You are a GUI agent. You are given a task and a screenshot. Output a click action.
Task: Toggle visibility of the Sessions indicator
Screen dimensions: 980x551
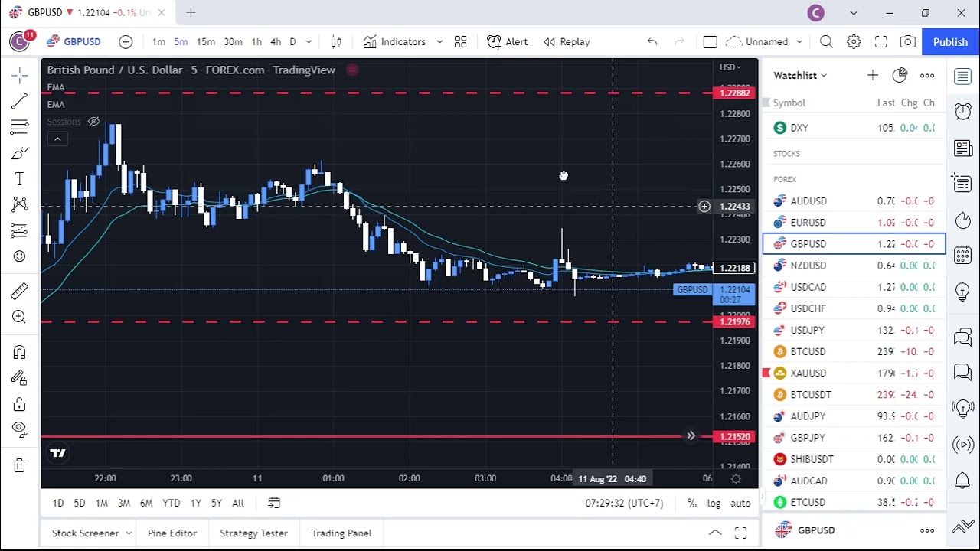pos(93,122)
